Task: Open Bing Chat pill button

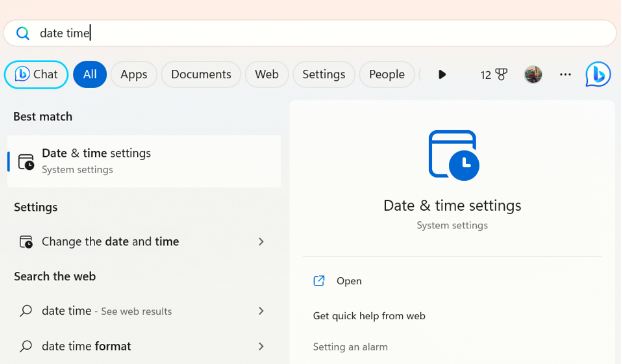Action: (x=36, y=75)
